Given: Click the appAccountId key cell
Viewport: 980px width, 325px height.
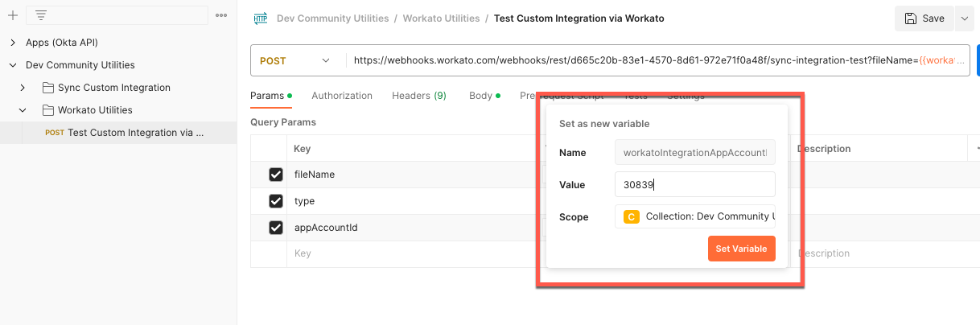Looking at the screenshot, I should click(x=415, y=228).
